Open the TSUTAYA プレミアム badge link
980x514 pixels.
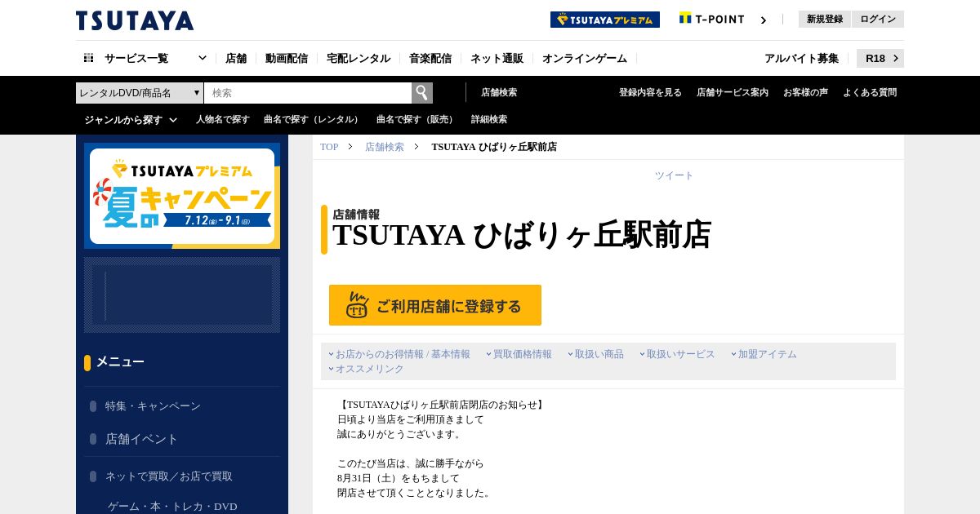[x=605, y=20]
